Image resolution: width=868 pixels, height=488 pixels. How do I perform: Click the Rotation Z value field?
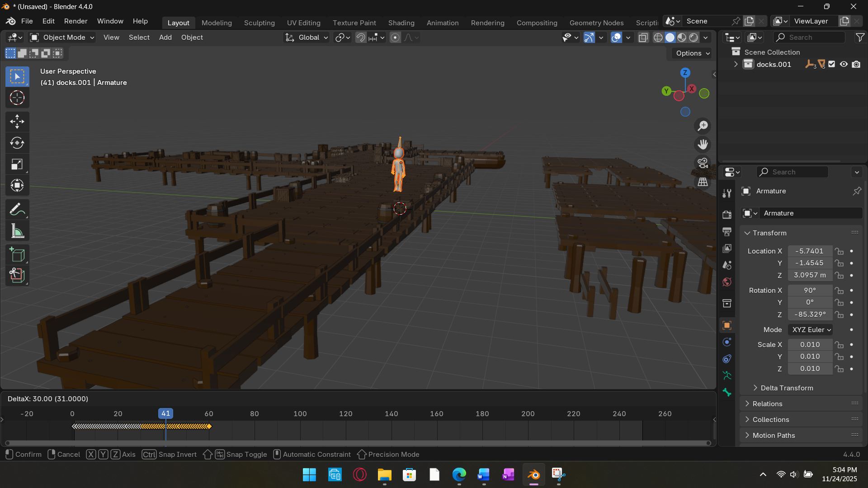810,314
